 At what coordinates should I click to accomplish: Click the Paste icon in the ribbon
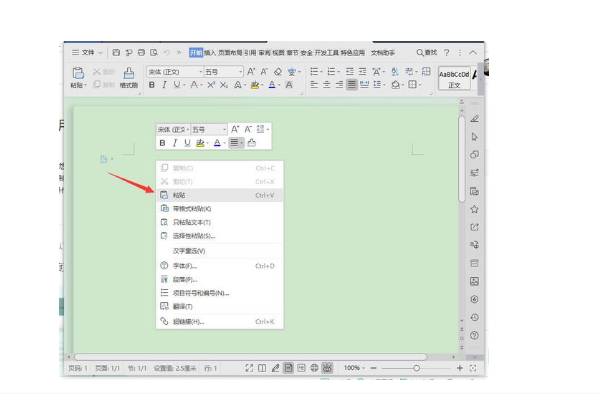point(77,74)
